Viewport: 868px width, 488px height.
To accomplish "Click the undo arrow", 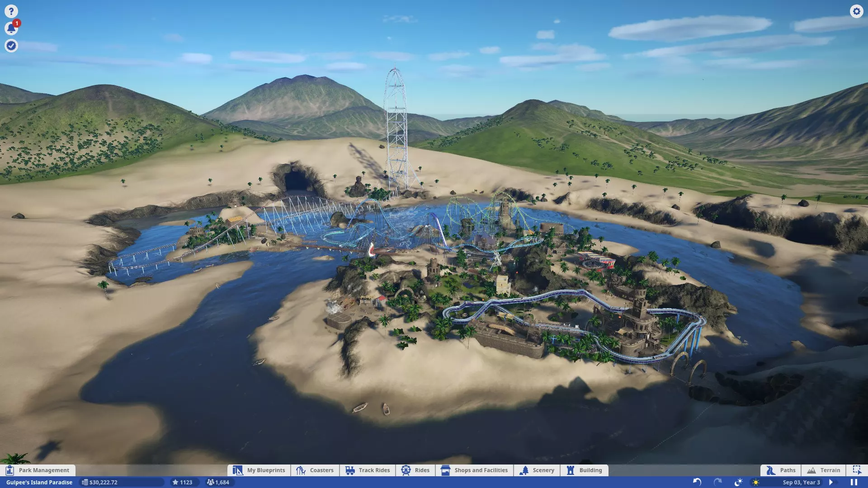I will point(697,482).
